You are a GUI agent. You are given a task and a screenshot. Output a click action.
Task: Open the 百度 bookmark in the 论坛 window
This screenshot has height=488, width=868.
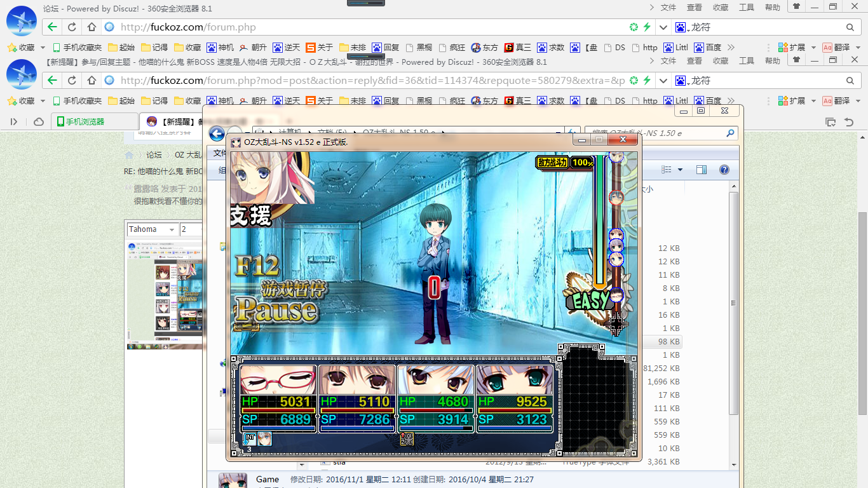coord(709,47)
